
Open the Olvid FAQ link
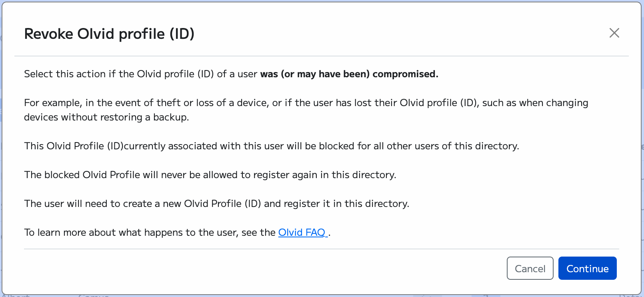point(302,233)
